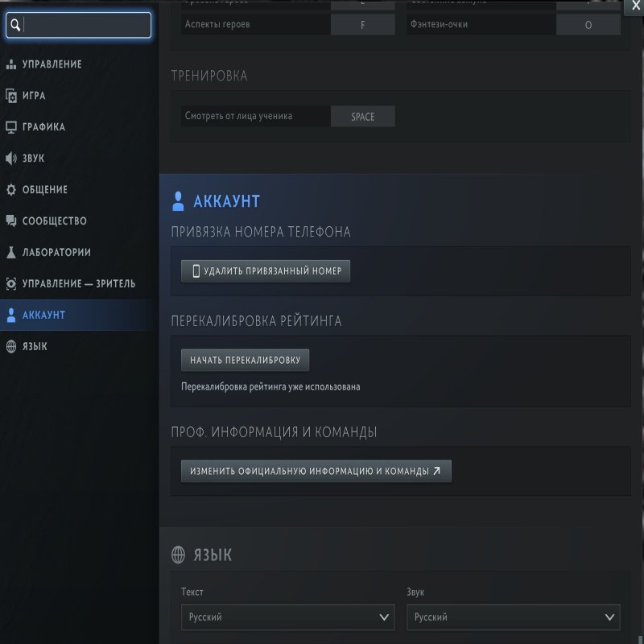Focus the settings search input field
Viewport: 644px width, 644px height.
point(85,26)
